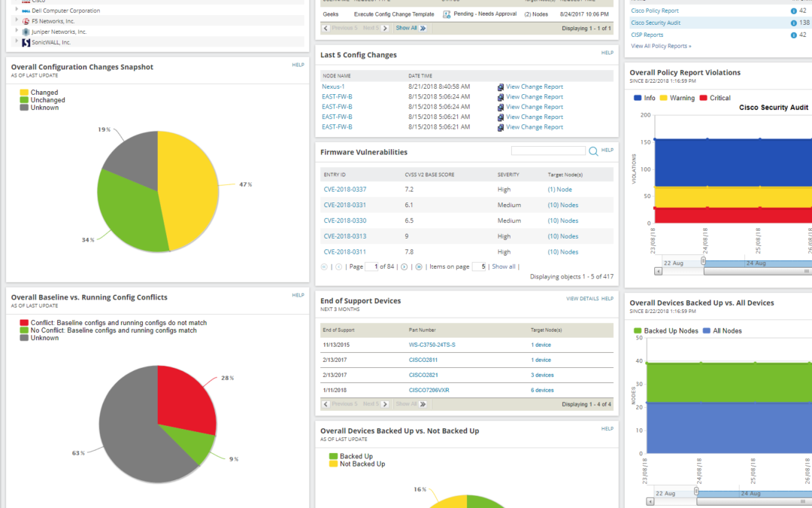Click the right arrow of the approval requests pager
The height and width of the screenshot is (508, 812).
pyautogui.click(x=385, y=29)
